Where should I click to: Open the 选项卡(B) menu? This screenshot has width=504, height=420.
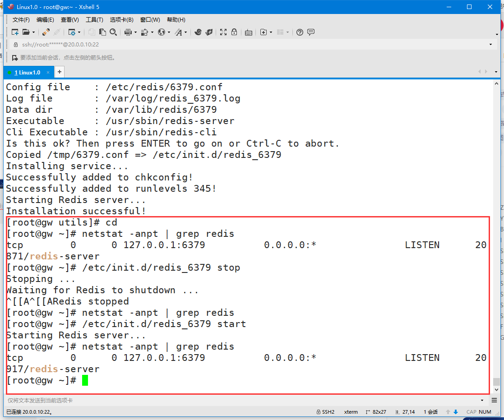pos(121,19)
